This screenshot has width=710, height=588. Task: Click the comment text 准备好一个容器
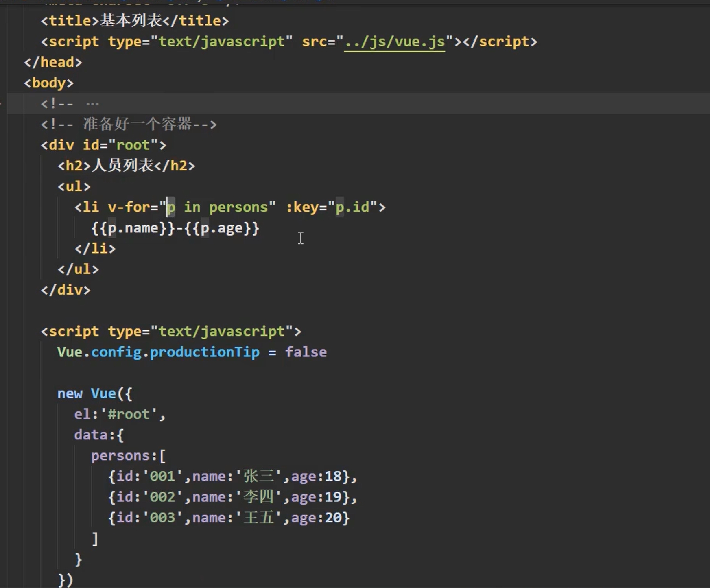137,124
